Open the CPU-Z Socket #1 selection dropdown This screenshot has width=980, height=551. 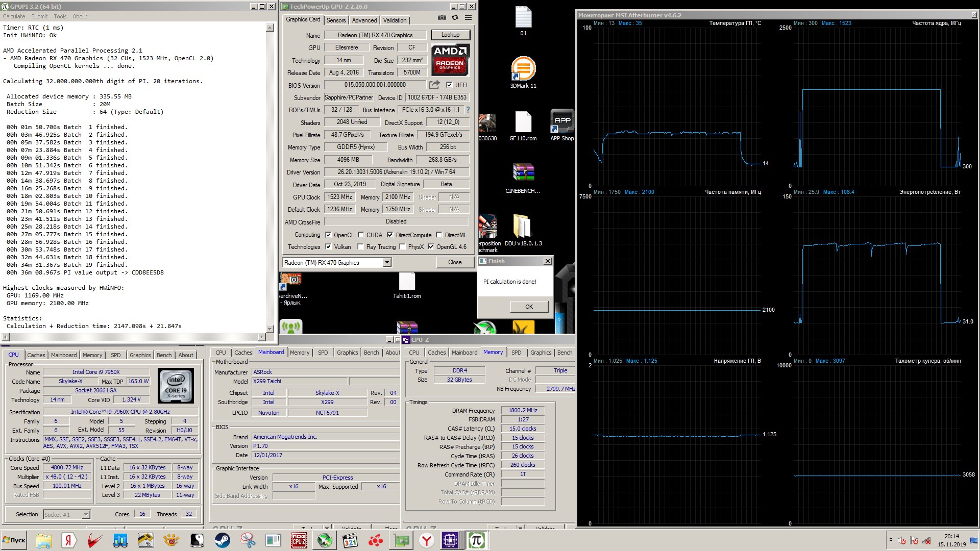[x=86, y=514]
